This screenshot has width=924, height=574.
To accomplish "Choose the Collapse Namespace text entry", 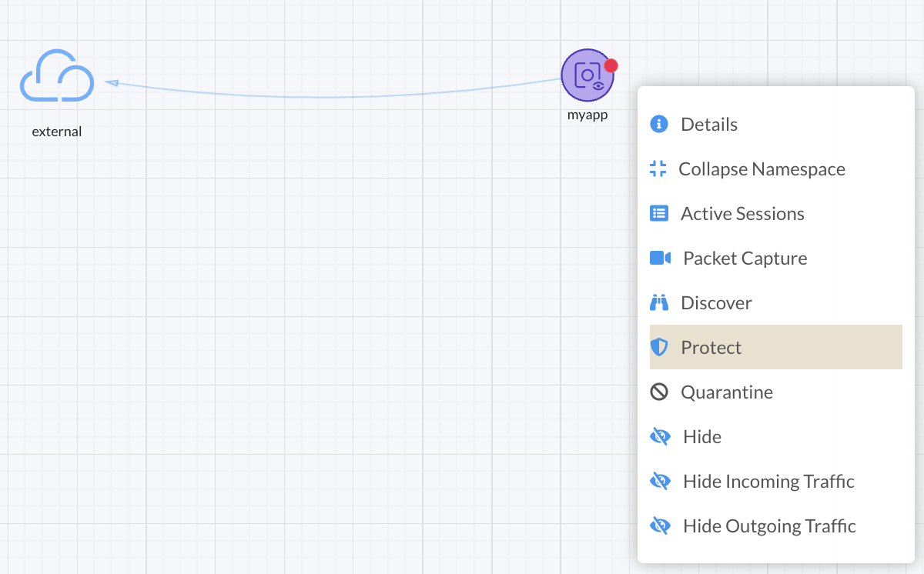I will [762, 169].
